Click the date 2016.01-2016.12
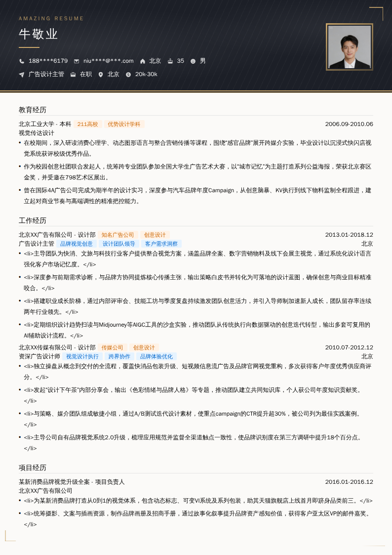Screen dimensions: 392x555 click(x=349, y=482)
